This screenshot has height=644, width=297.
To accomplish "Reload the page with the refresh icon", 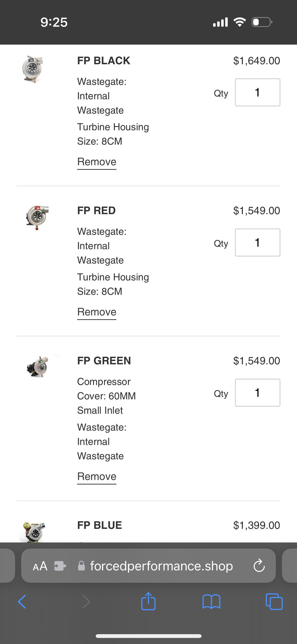I will tap(259, 566).
